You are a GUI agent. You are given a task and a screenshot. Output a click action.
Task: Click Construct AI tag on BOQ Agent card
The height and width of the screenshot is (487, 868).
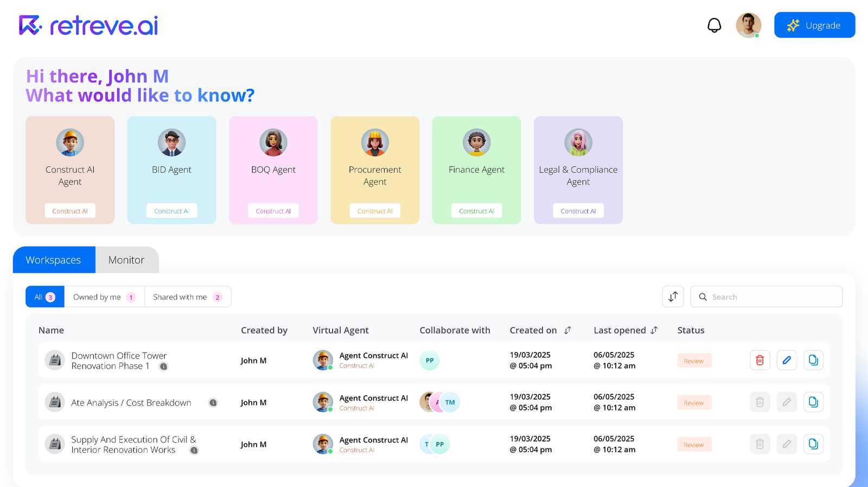(x=273, y=211)
